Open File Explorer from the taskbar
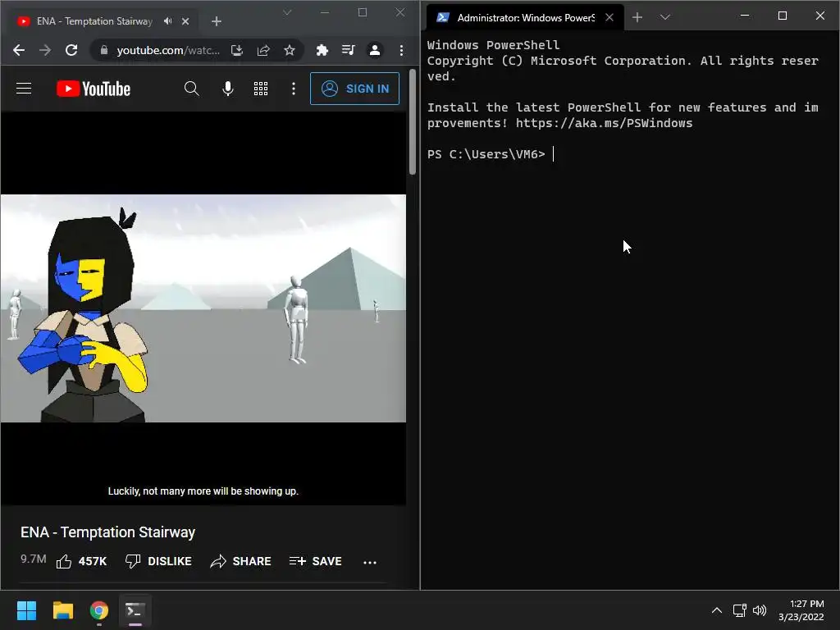Screen dimensions: 840x630 [x=62, y=610]
